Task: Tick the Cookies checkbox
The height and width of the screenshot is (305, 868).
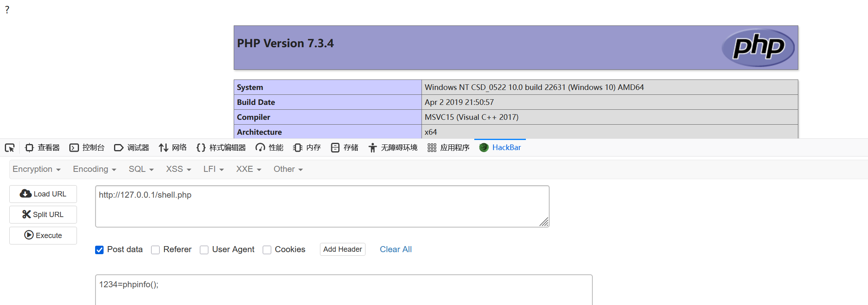Action: (x=267, y=250)
